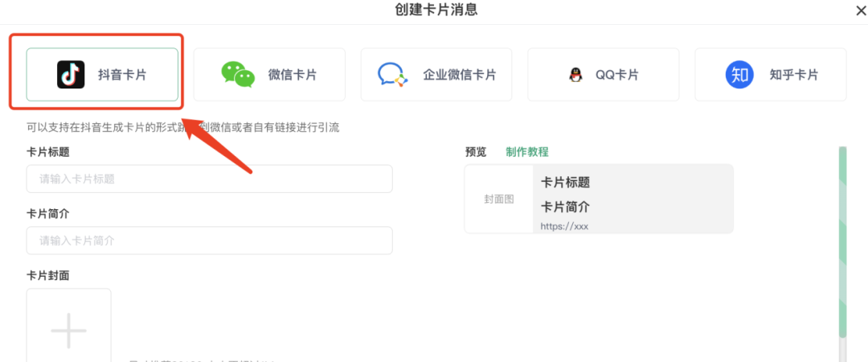Switch to the 企业微信卡片 tab
The width and height of the screenshot is (868, 362).
436,75
